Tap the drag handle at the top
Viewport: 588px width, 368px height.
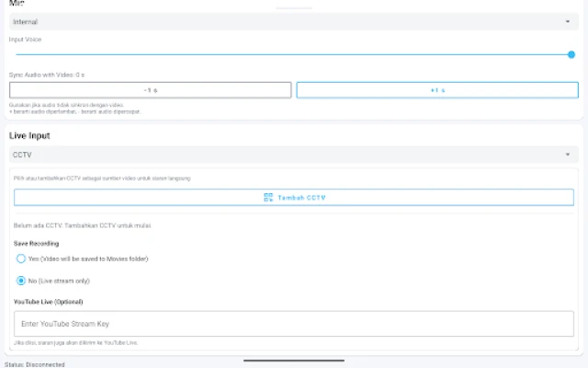(x=294, y=6)
